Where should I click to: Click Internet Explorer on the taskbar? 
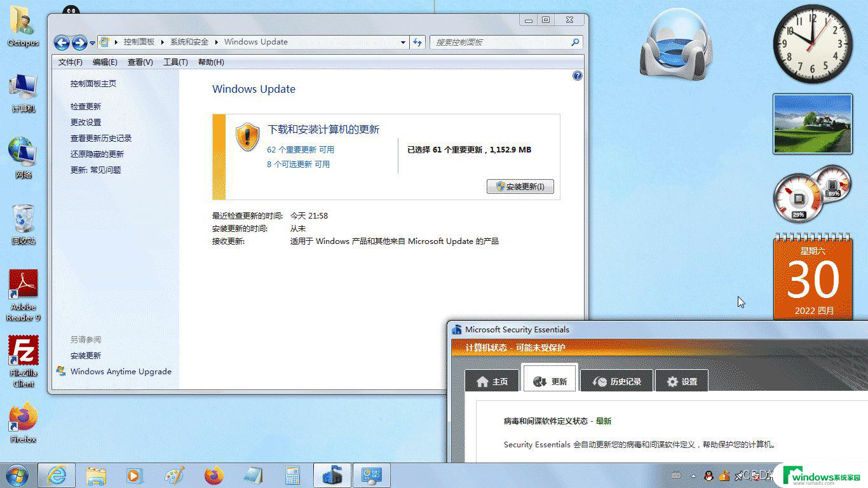click(x=57, y=475)
